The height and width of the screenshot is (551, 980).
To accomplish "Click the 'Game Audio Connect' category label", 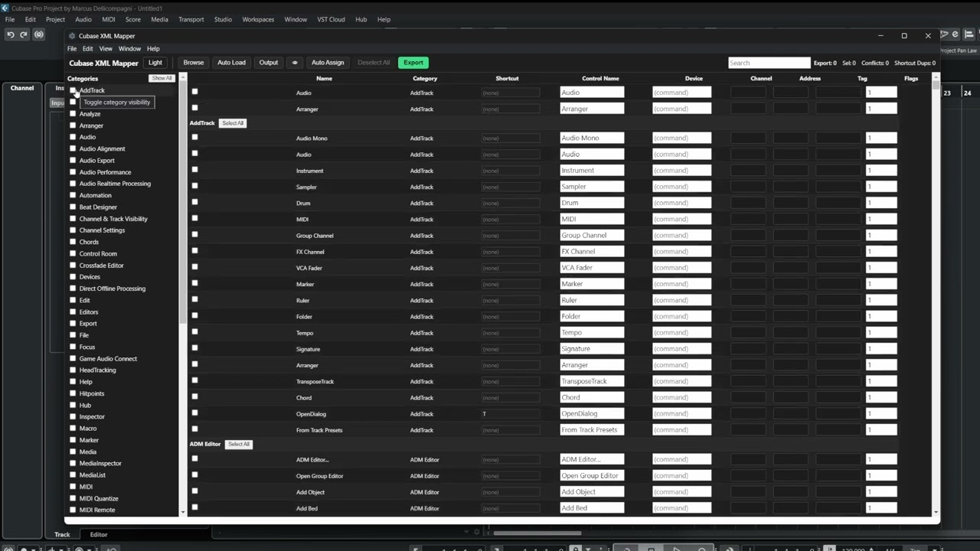I will tap(108, 358).
